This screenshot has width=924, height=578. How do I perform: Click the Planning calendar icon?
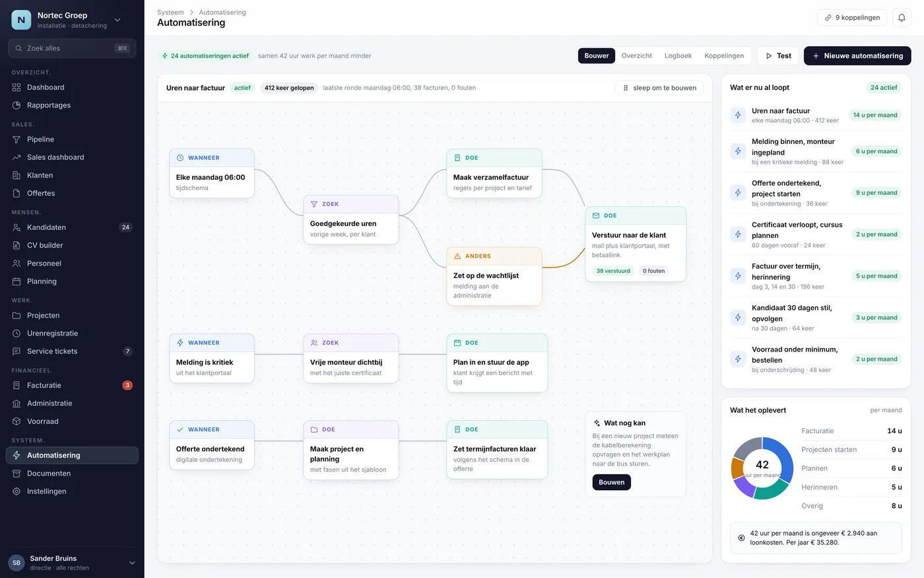coord(16,281)
